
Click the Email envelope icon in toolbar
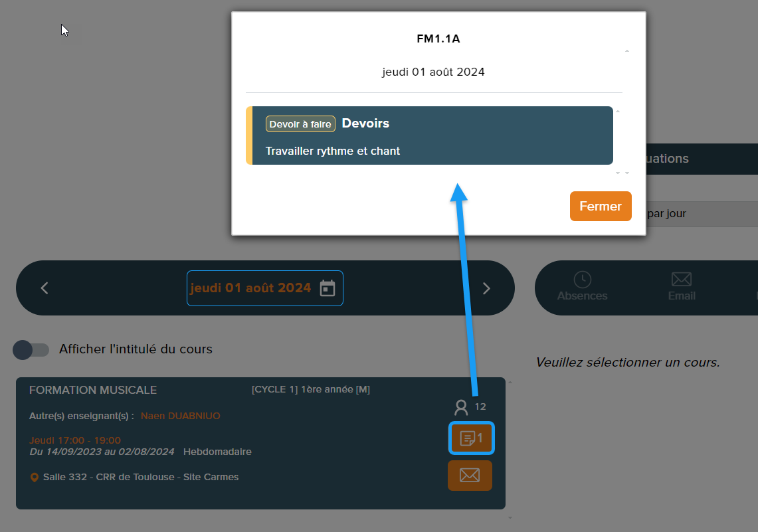click(x=682, y=280)
